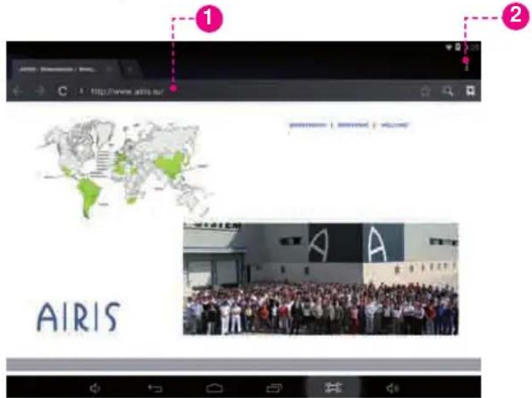Go back using browser back arrow

pyautogui.click(x=18, y=91)
